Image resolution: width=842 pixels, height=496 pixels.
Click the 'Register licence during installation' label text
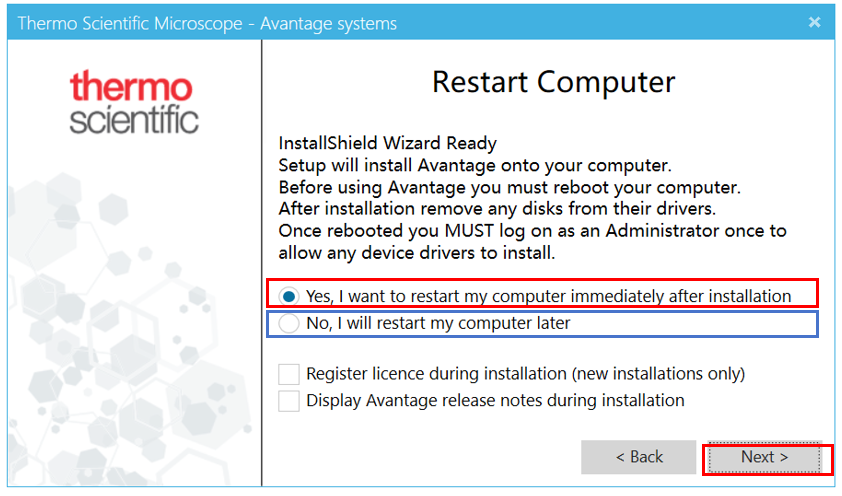coord(526,374)
